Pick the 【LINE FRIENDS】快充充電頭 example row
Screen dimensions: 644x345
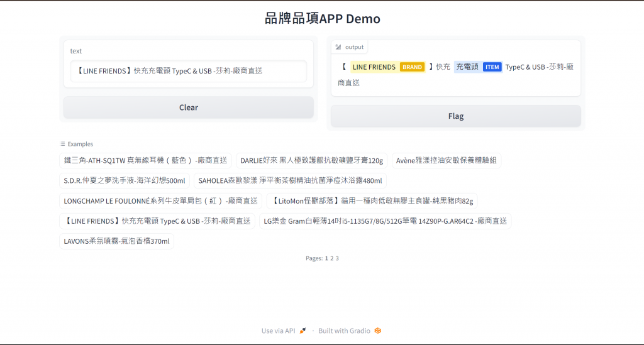157,221
